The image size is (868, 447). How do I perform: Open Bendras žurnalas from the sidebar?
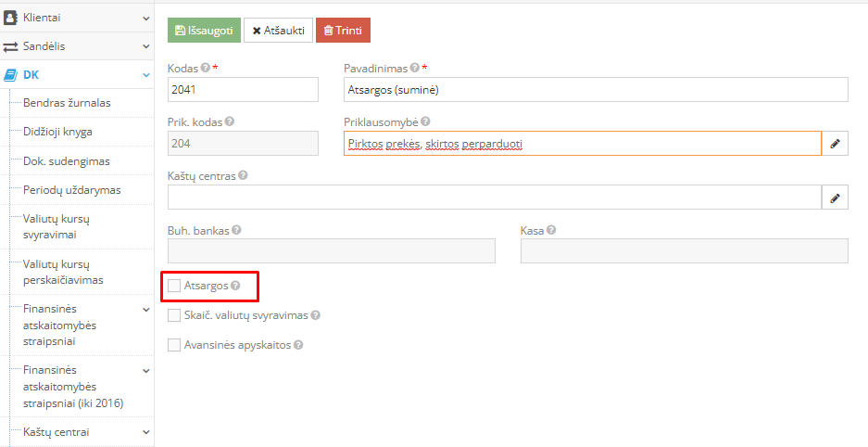[67, 103]
